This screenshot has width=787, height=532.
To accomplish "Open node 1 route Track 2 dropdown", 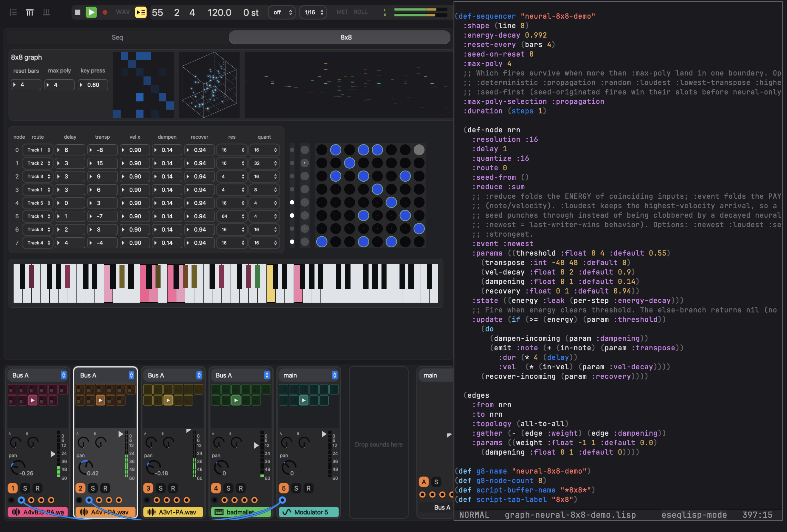I will [x=38, y=163].
